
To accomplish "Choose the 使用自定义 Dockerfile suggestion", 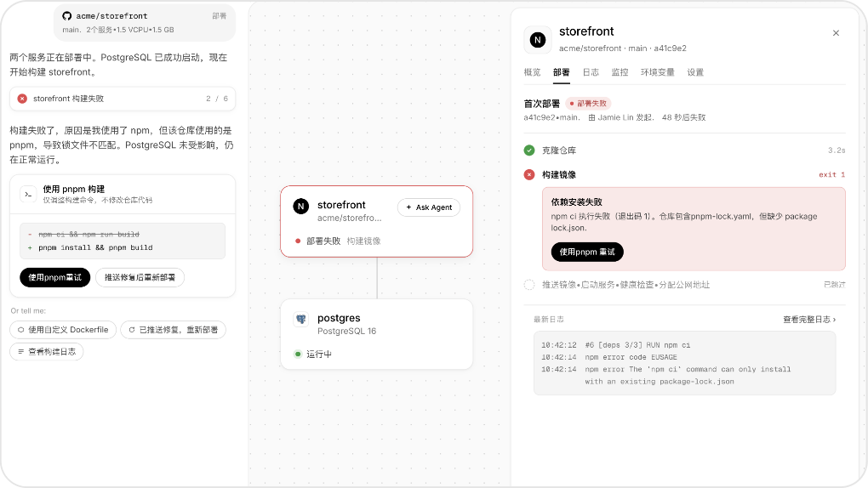I will click(x=63, y=330).
